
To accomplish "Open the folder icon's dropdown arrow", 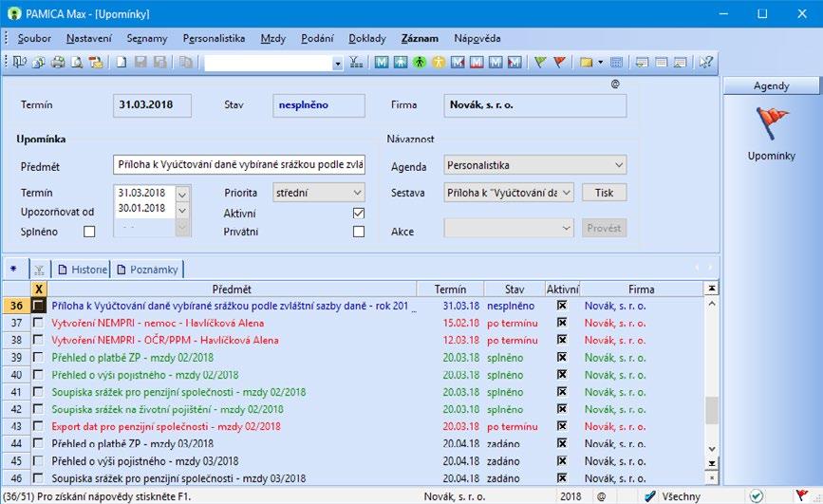I will (x=601, y=62).
